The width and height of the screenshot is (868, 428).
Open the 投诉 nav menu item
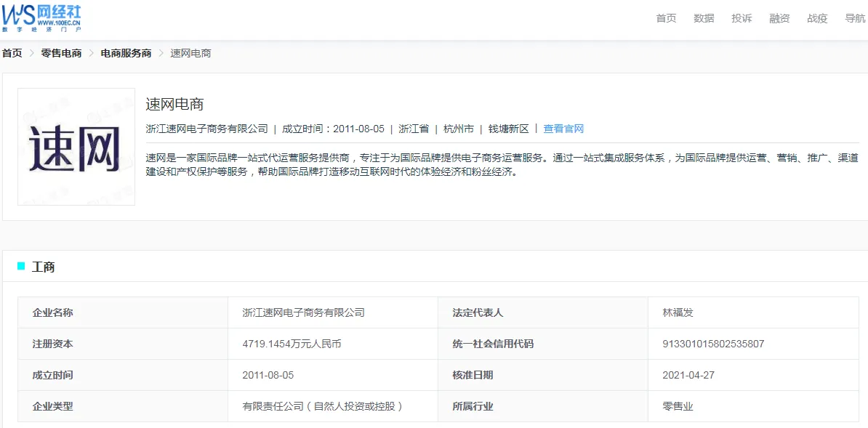click(x=742, y=18)
